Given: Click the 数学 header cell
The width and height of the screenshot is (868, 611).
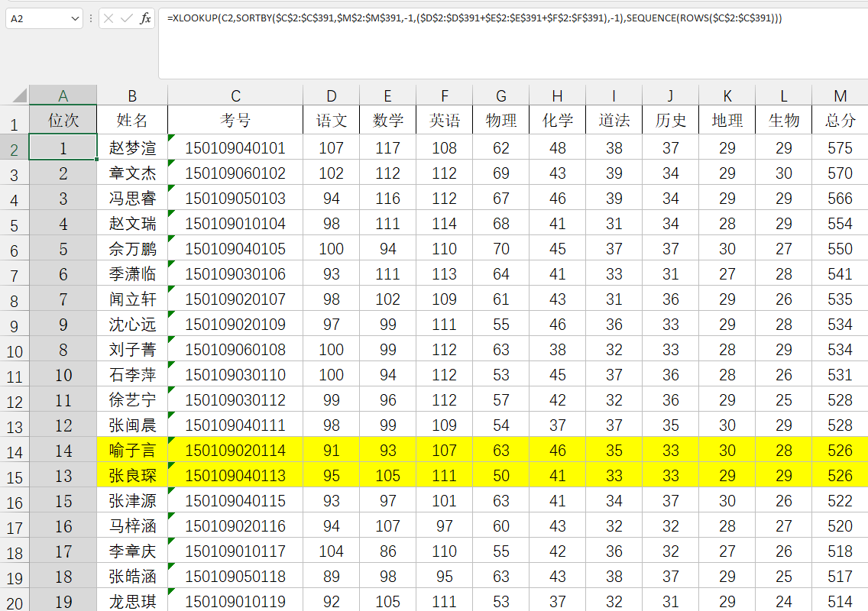Looking at the screenshot, I should coord(387,120).
